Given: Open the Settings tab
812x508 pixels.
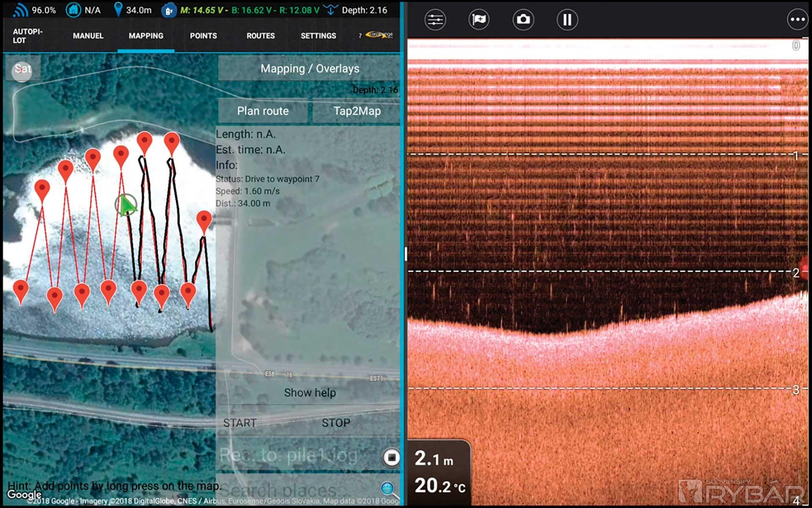Looking at the screenshot, I should (x=318, y=36).
